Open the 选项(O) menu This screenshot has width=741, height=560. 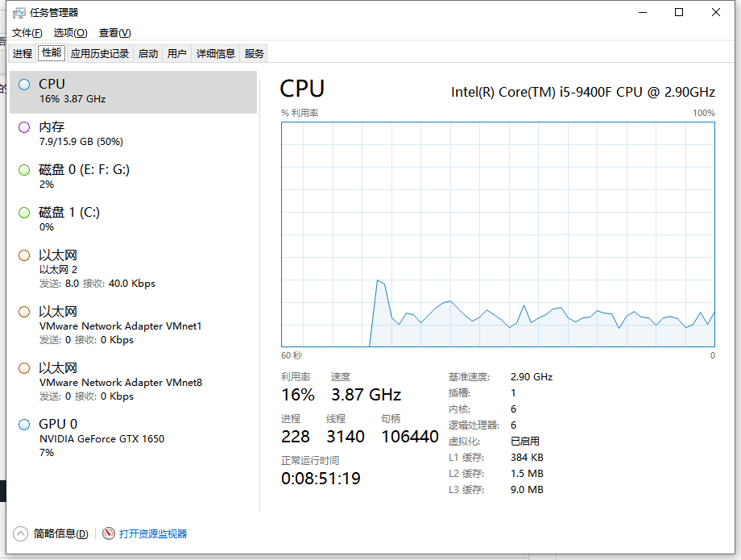pyautogui.click(x=70, y=33)
